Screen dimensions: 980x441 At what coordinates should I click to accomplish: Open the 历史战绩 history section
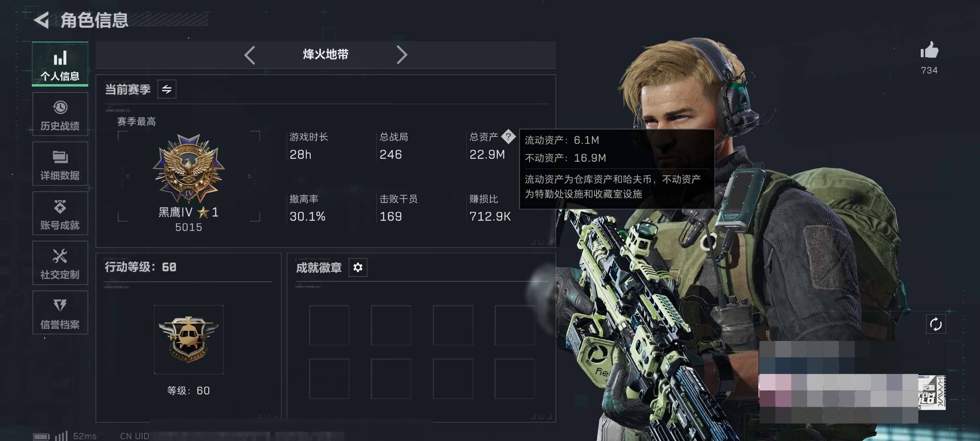[60, 114]
